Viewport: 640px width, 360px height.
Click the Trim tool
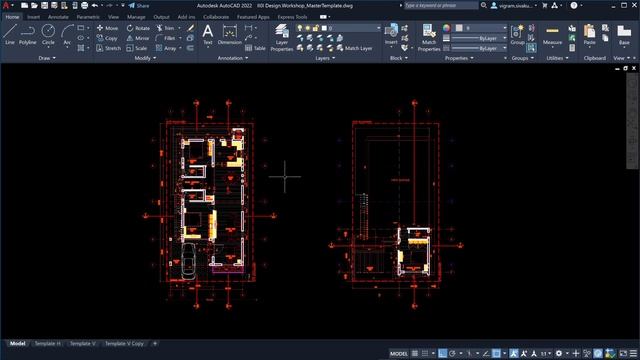[165, 28]
